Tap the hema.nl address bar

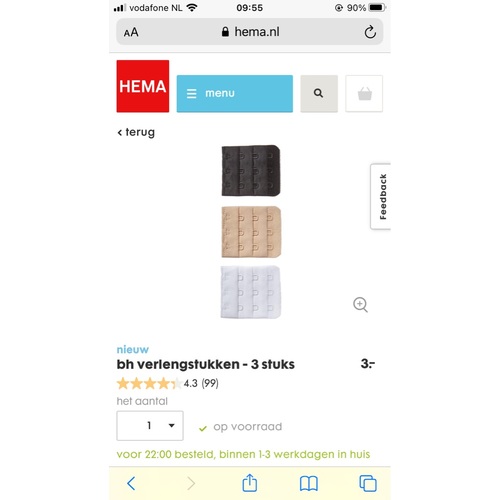(x=250, y=32)
